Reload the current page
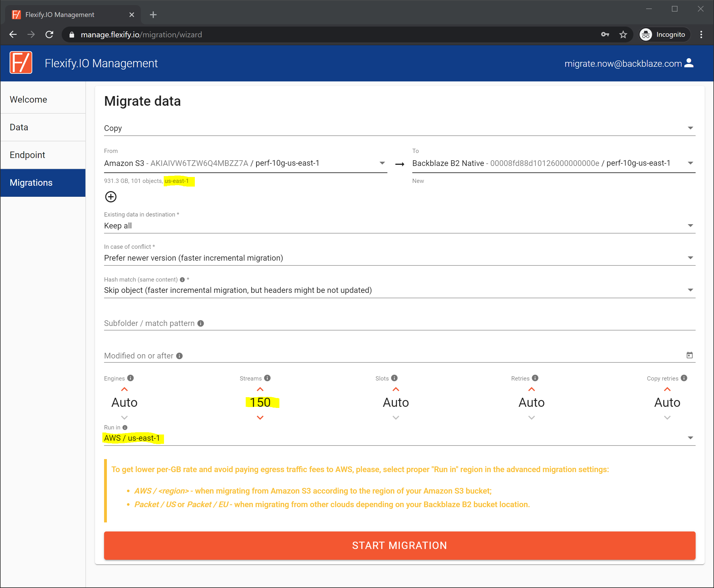714x588 pixels. [49, 34]
